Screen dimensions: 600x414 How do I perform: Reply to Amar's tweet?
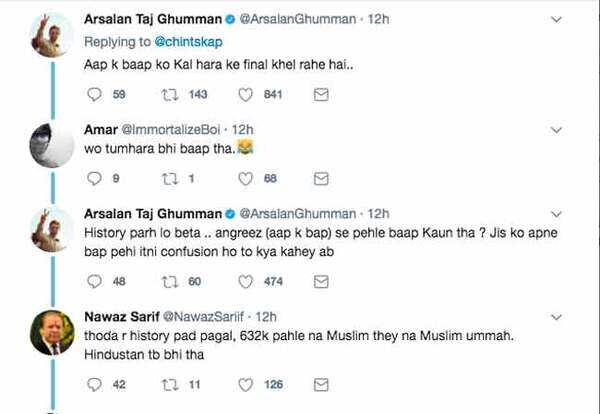[x=96, y=179]
